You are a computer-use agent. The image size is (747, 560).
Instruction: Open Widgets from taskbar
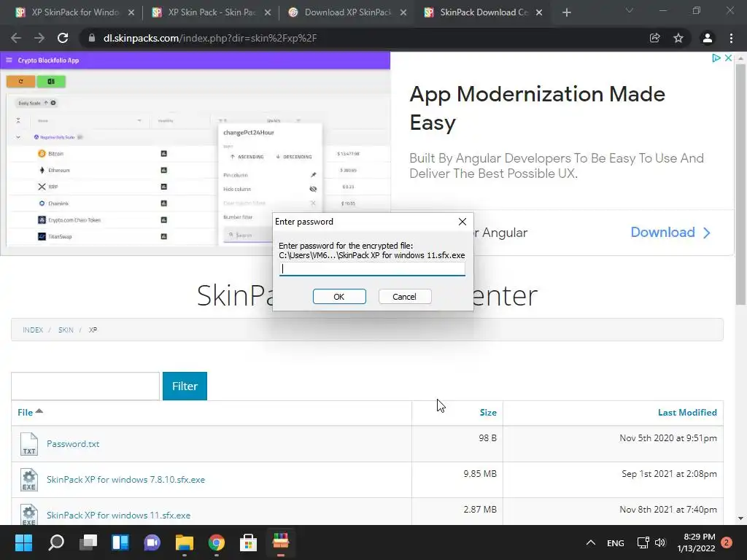click(120, 542)
